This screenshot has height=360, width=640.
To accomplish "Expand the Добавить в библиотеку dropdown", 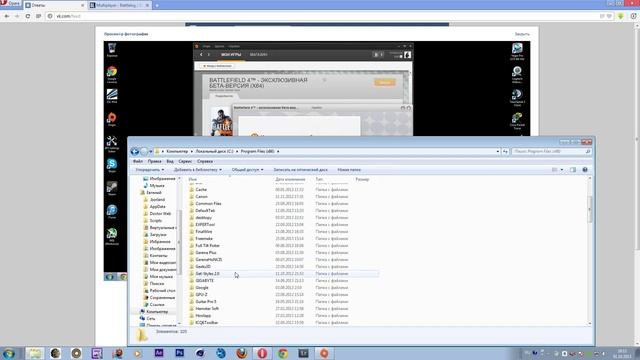I will [x=198, y=170].
